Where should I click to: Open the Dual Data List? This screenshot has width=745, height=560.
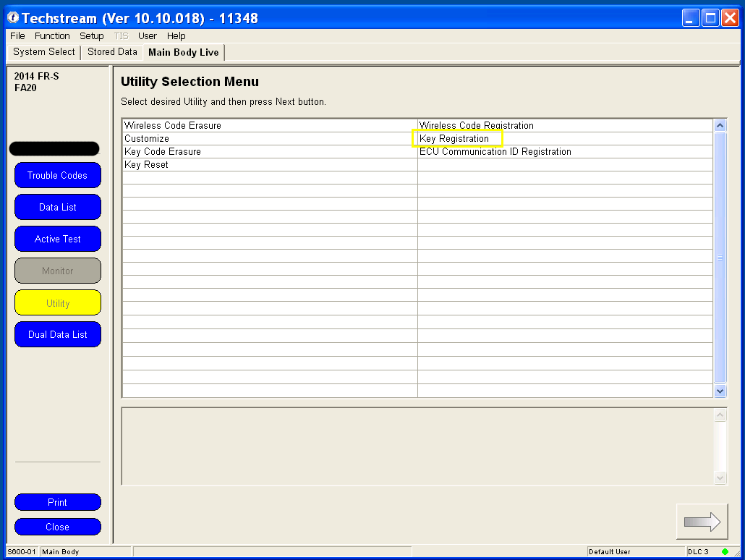coord(58,334)
